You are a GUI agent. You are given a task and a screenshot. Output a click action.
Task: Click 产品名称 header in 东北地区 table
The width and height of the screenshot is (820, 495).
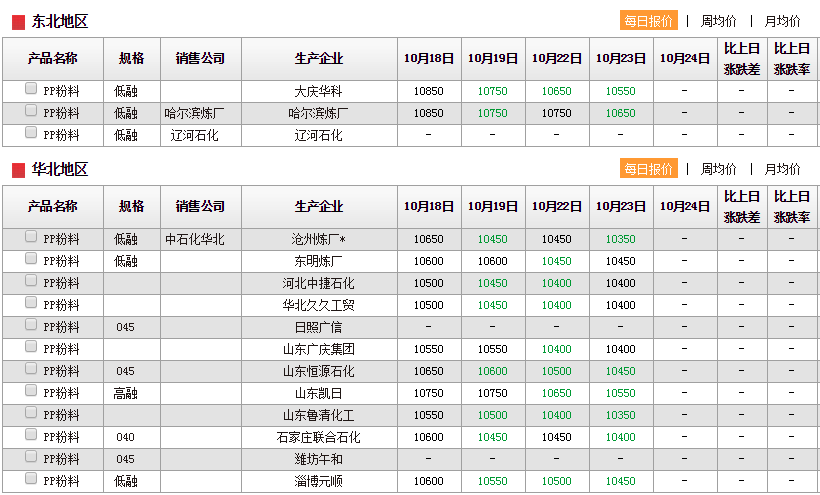click(52, 58)
